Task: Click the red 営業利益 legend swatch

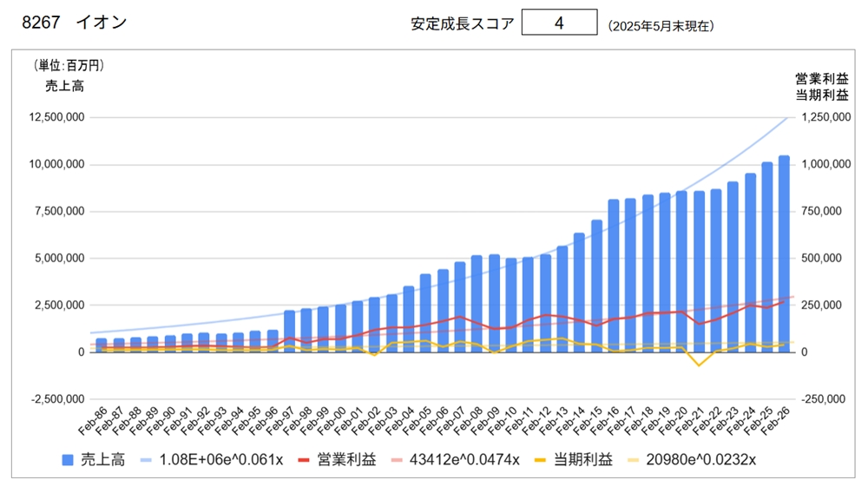Action: click(303, 460)
